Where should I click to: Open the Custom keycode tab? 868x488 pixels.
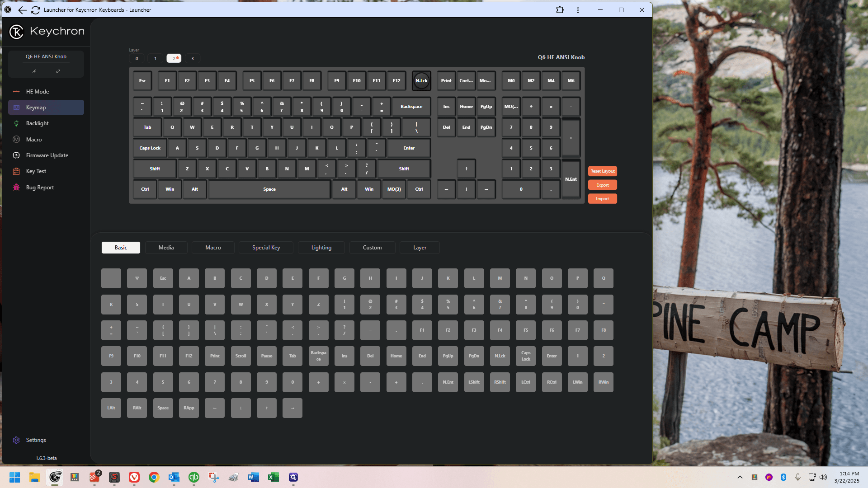(x=372, y=248)
